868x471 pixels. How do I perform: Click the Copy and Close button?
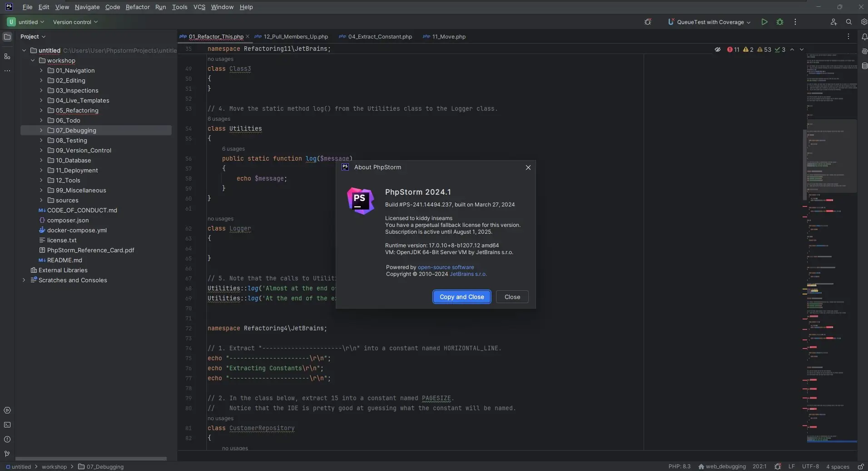pos(461,297)
